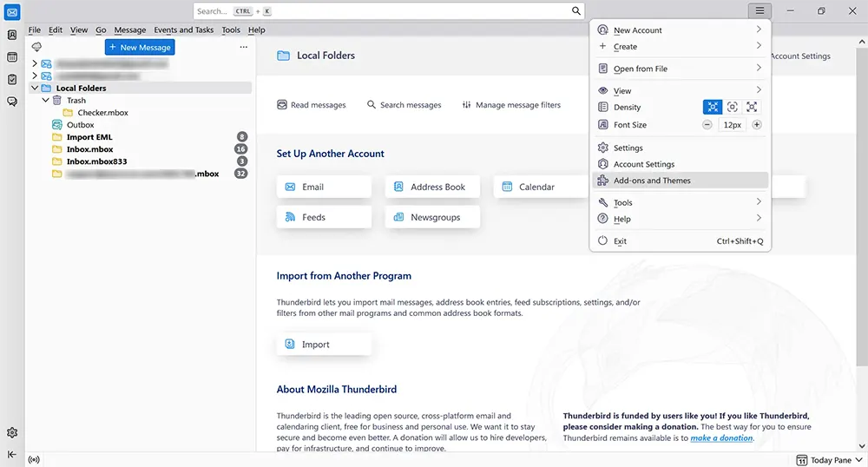This screenshot has height=467, width=868.
Task: Open the make a donation link
Action: click(721, 437)
